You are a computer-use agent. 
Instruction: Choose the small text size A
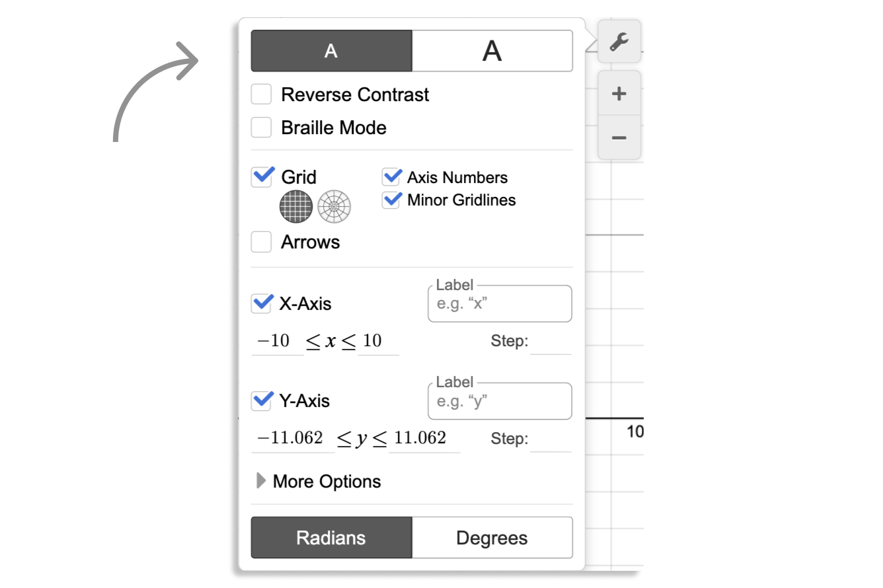331,51
